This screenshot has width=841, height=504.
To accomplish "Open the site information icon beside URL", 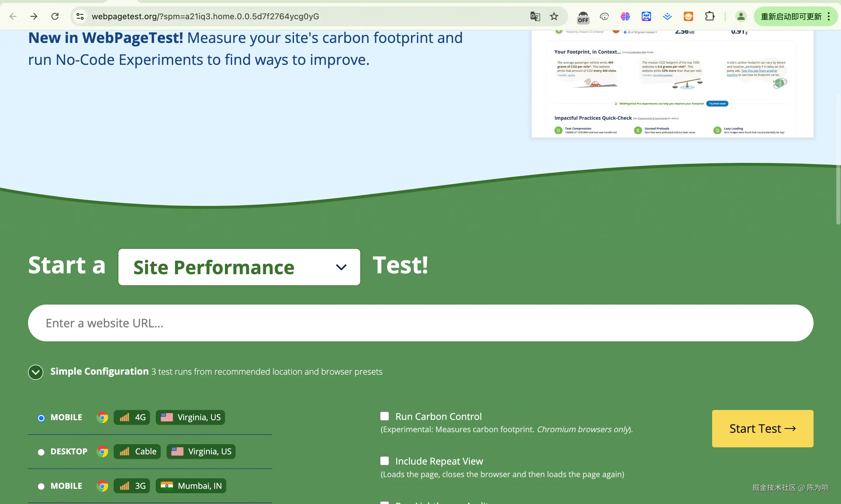I will pyautogui.click(x=80, y=16).
